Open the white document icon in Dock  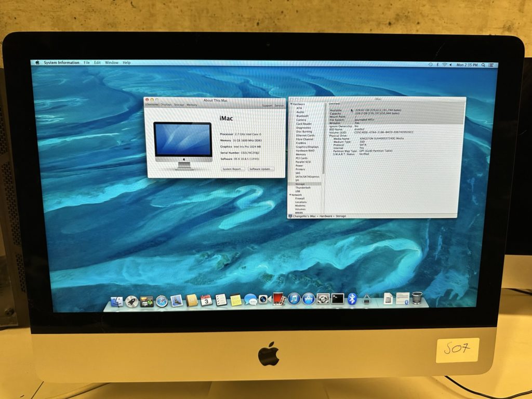point(388,299)
